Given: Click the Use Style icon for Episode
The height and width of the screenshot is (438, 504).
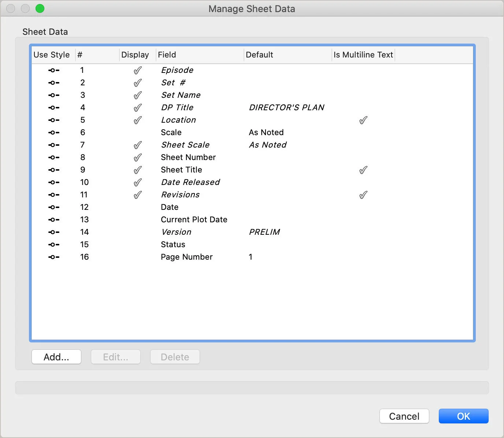Looking at the screenshot, I should pyautogui.click(x=53, y=70).
